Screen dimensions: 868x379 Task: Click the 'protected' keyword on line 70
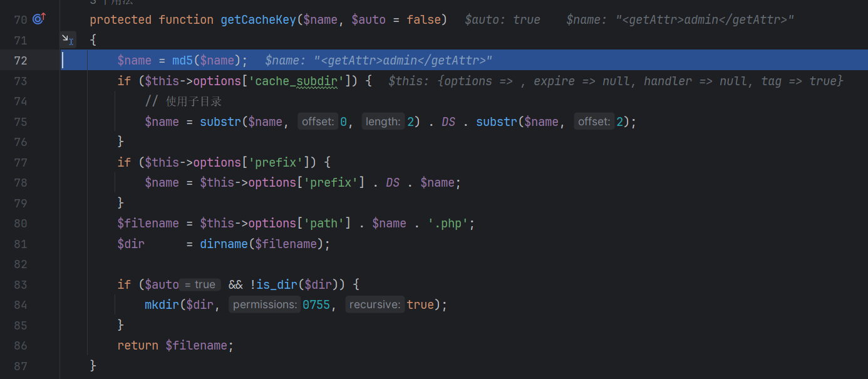tap(121, 19)
